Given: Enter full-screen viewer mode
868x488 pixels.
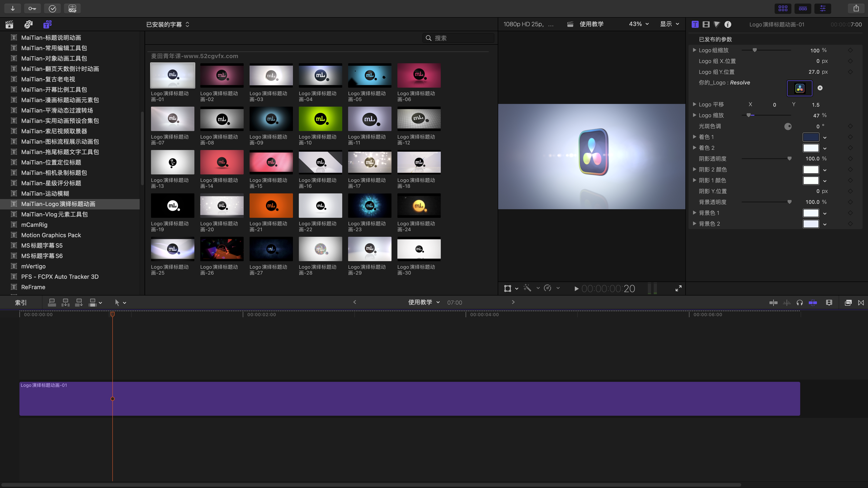Looking at the screenshot, I should click(678, 288).
